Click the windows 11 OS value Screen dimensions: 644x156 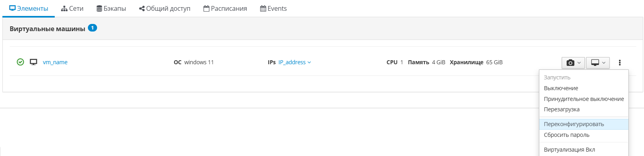click(x=199, y=62)
